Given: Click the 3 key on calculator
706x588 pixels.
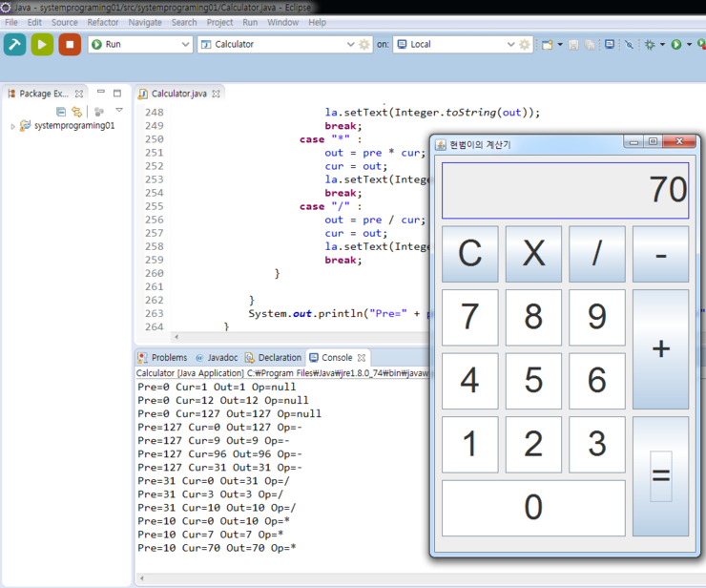Looking at the screenshot, I should click(x=597, y=445).
